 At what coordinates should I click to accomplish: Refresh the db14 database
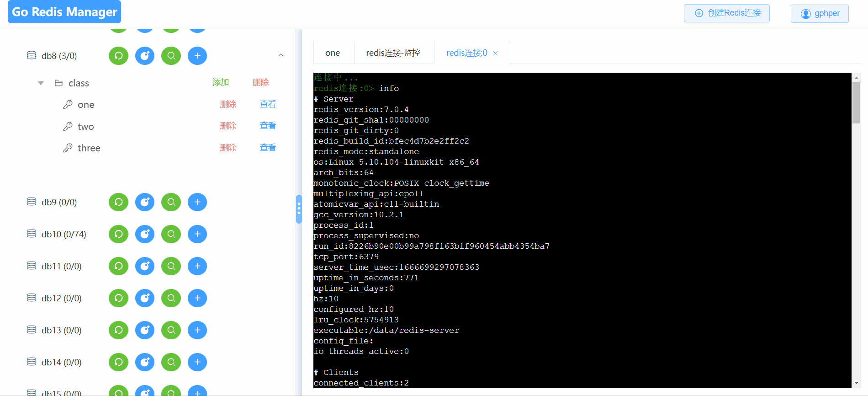click(118, 362)
